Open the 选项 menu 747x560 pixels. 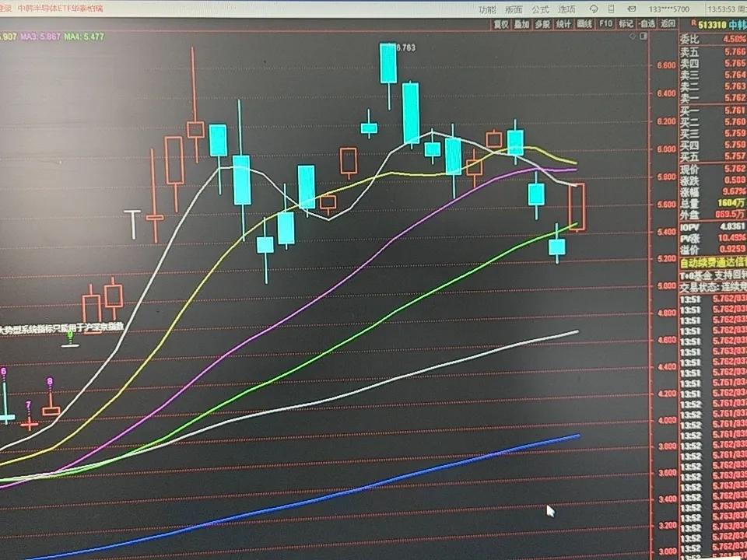(567, 9)
